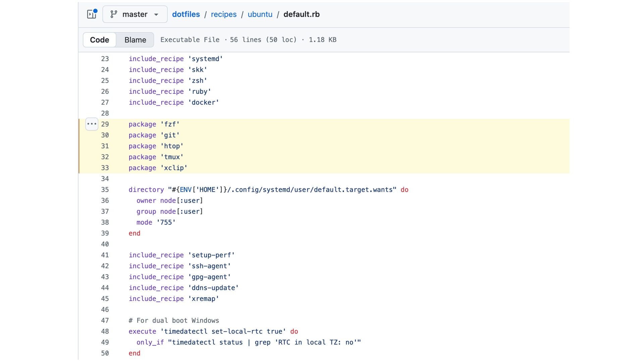Select the Code view tab
Image resolution: width=644 pixels, height=362 pixels.
[x=100, y=40]
